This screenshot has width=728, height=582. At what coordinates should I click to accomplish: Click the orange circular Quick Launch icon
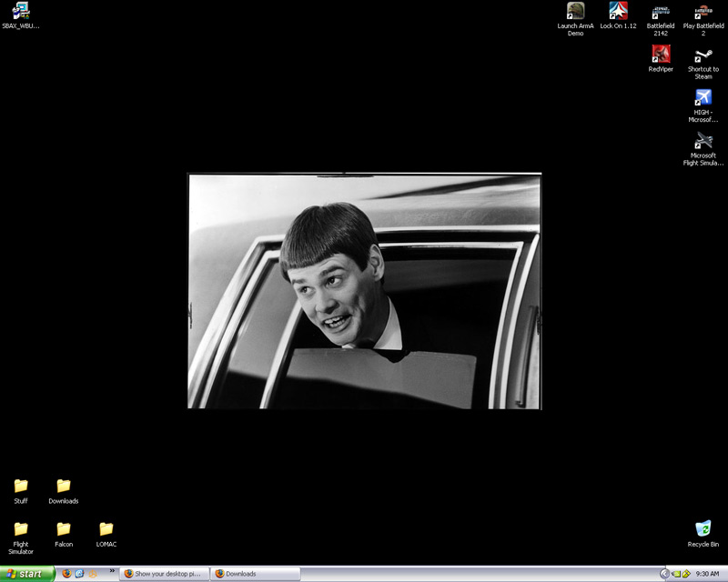pos(93,574)
